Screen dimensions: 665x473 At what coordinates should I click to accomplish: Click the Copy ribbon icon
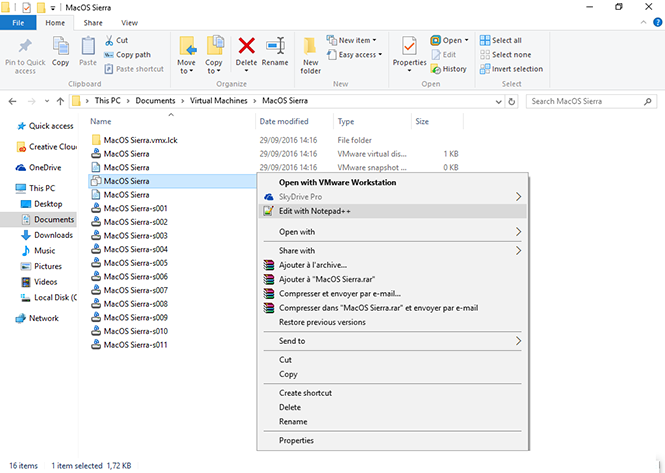point(60,46)
